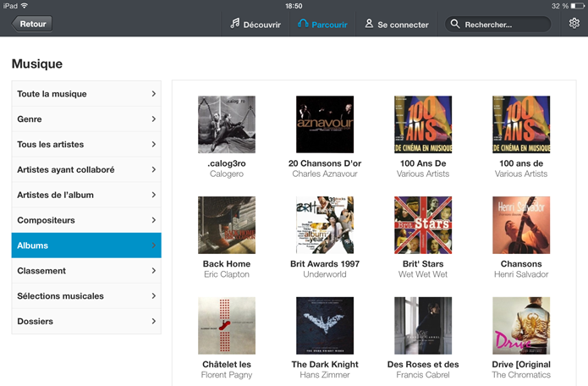Open Sélections musicales category
Viewport: 588px width, 386px height.
point(86,296)
